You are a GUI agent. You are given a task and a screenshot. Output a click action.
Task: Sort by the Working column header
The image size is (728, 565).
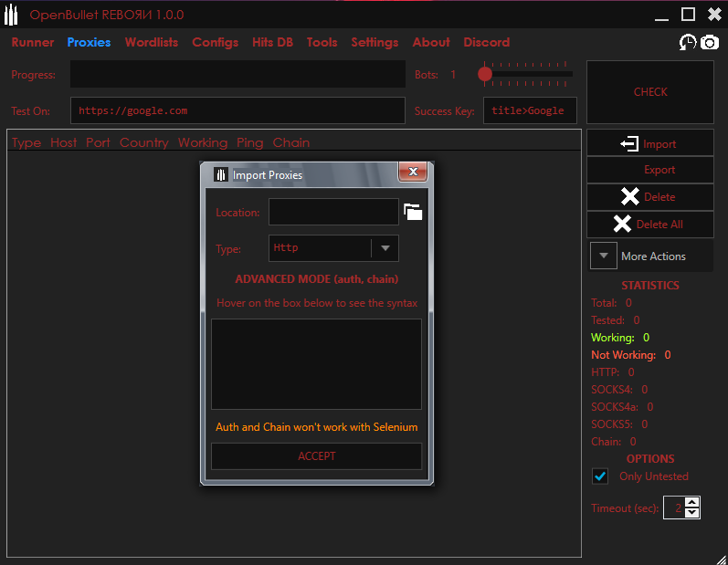203,142
